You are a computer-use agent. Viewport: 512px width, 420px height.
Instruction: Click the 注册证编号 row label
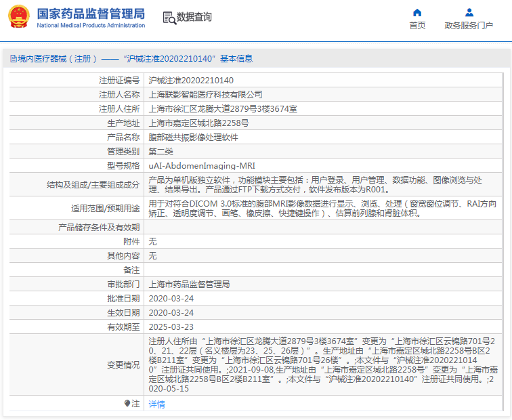119,81
